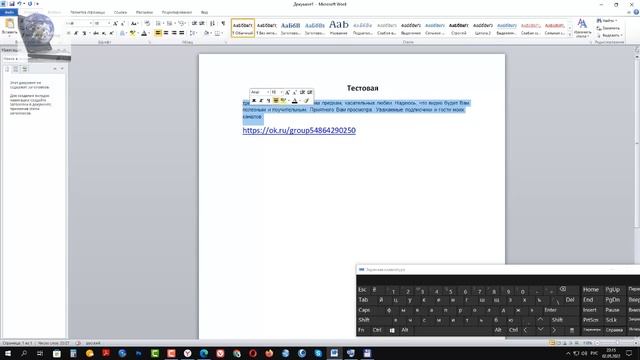The height and width of the screenshot is (360, 640).
Task: Click the bold button in the floating mini toolbar
Action: (x=253, y=100)
